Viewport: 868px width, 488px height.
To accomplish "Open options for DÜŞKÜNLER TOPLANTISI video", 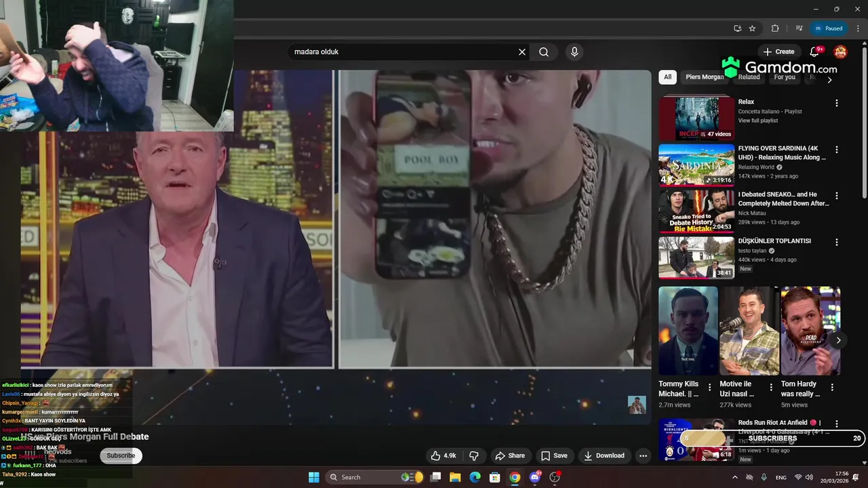I will coord(836,242).
